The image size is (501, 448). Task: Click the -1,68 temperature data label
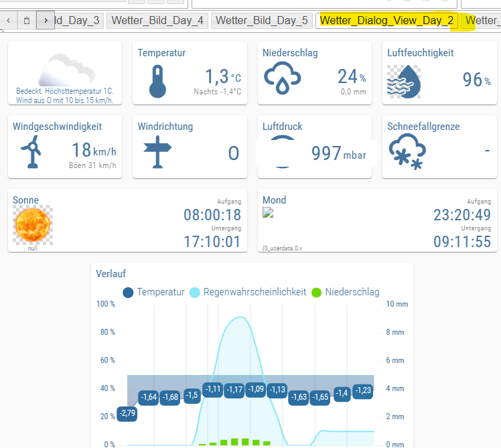[x=170, y=398]
